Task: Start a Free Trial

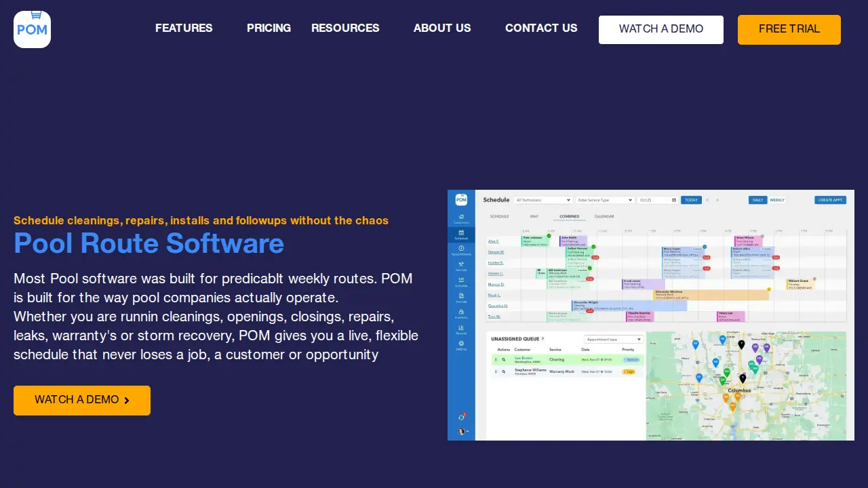Action: [789, 30]
